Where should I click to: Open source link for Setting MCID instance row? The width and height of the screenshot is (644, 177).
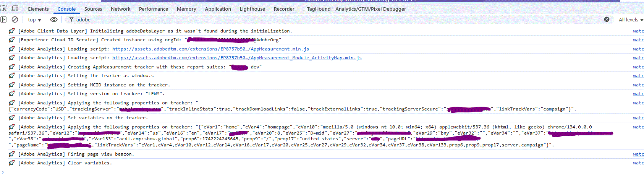638,85
